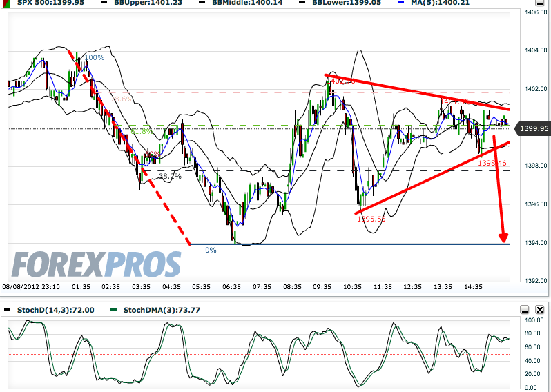The width and height of the screenshot is (551, 392).
Task: Click the stochastic 80.00 axis label
Action: click(533, 333)
